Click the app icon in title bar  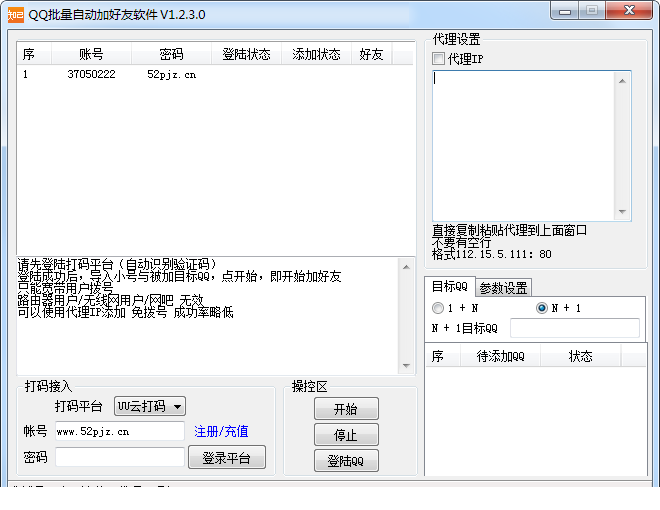point(16,15)
